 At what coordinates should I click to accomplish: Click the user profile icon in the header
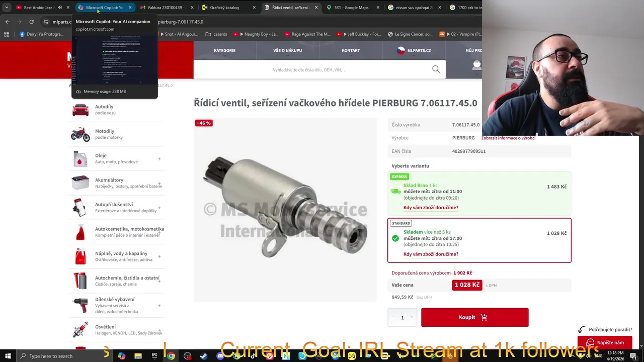476,65
